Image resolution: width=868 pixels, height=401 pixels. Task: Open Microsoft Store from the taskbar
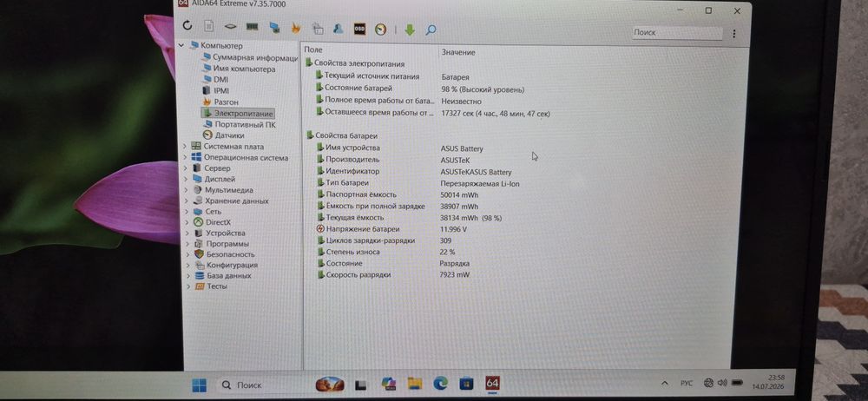click(x=466, y=383)
